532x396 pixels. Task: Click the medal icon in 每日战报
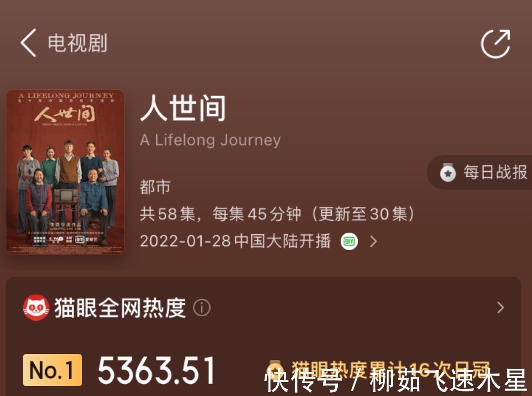(x=448, y=173)
